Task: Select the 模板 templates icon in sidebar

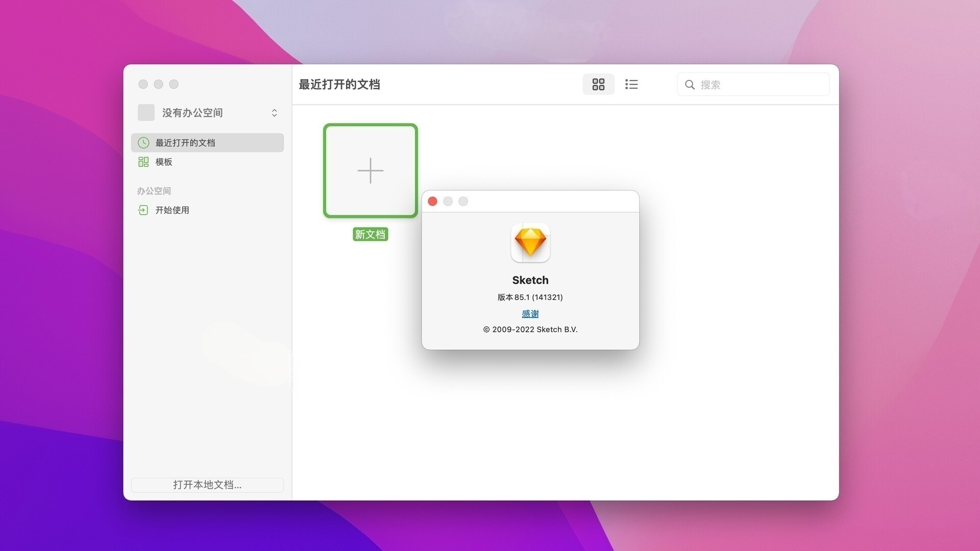Action: point(143,162)
